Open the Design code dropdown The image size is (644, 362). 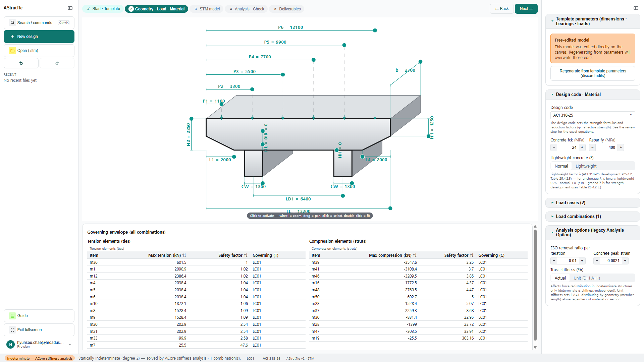point(593,115)
